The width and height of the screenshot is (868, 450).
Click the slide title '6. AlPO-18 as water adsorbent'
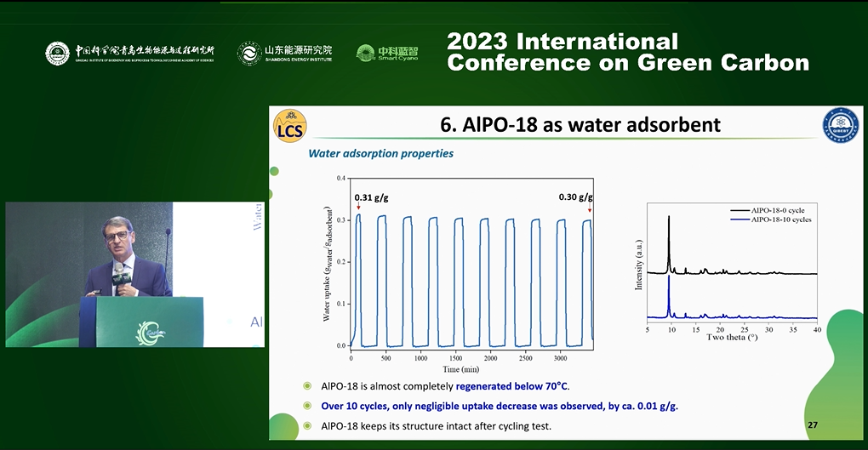(x=580, y=124)
